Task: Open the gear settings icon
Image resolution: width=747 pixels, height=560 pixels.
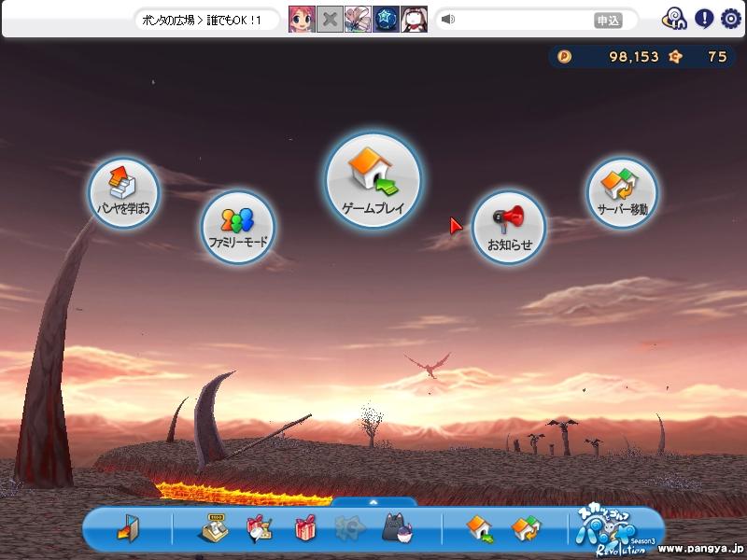Action: [x=731, y=19]
